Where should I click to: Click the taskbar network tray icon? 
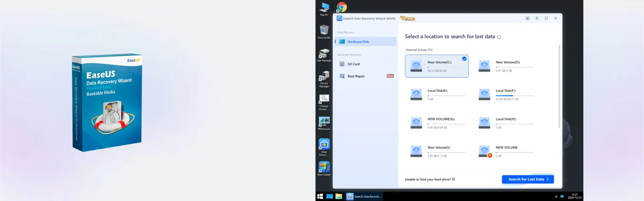[562, 196]
